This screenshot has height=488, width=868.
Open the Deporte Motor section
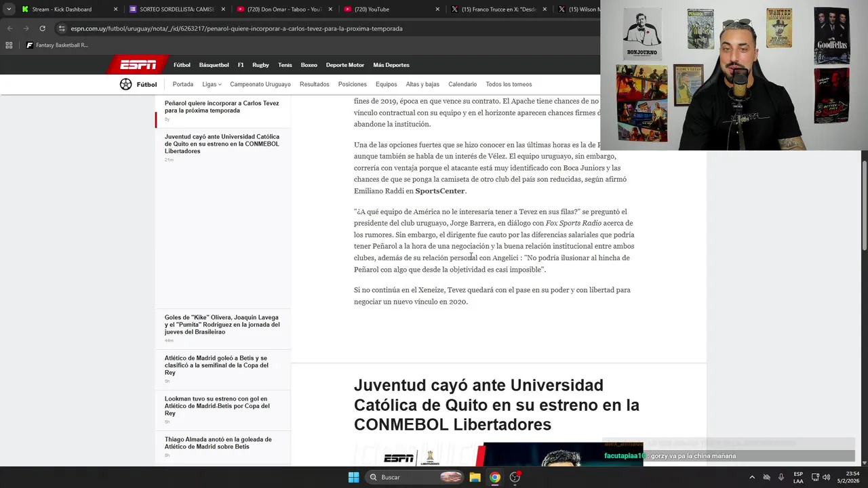tap(345, 65)
